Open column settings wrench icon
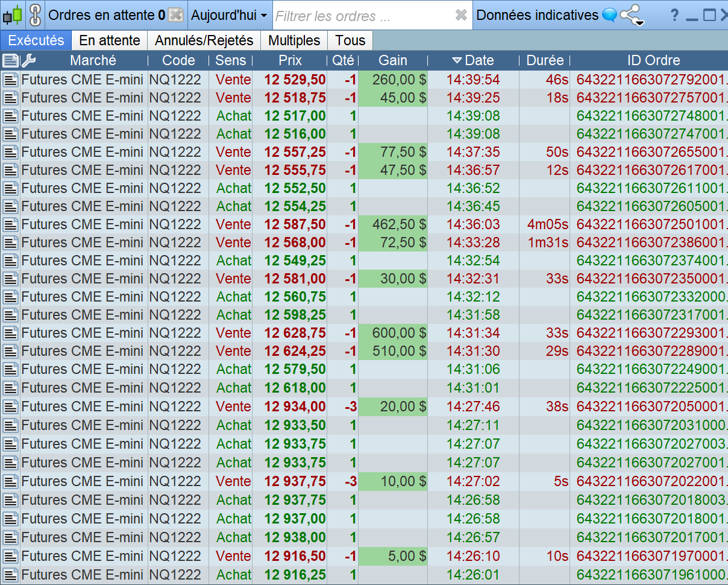The height and width of the screenshot is (585, 728). [28, 60]
